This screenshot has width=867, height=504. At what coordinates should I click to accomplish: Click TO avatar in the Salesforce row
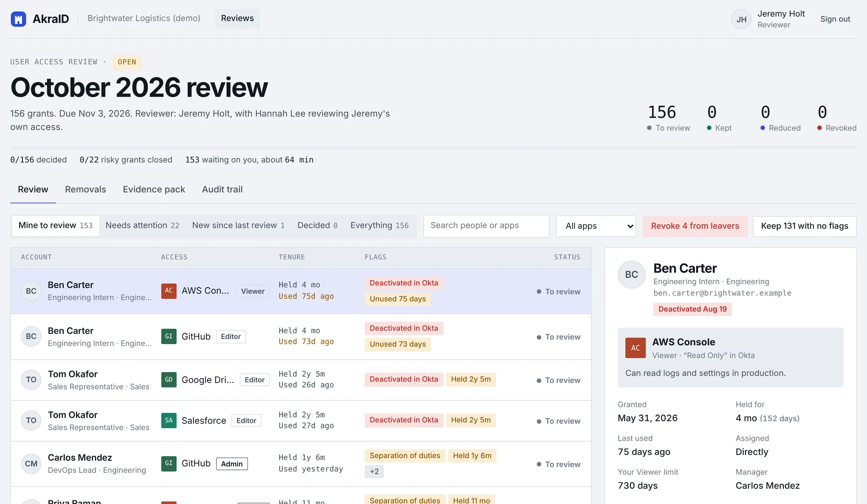point(31,420)
